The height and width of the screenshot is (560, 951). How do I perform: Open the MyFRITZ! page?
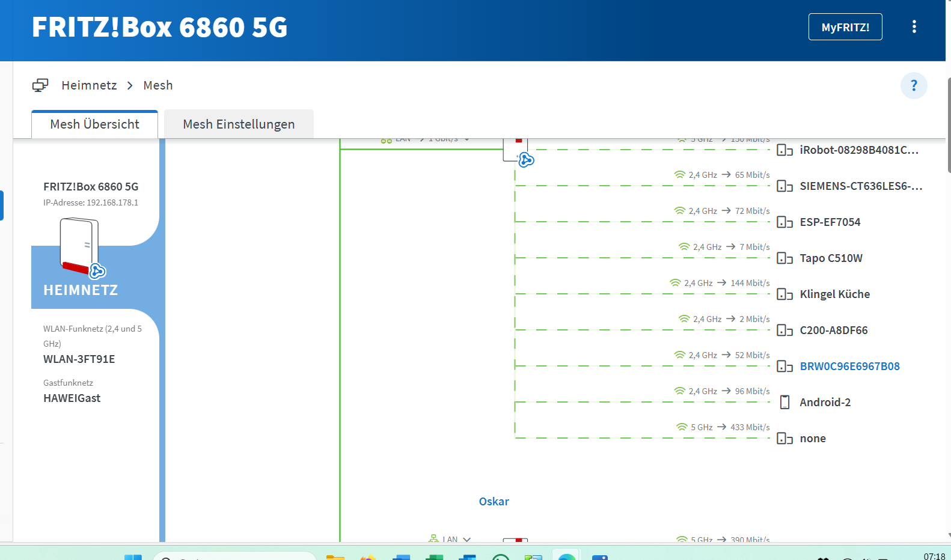(x=845, y=27)
